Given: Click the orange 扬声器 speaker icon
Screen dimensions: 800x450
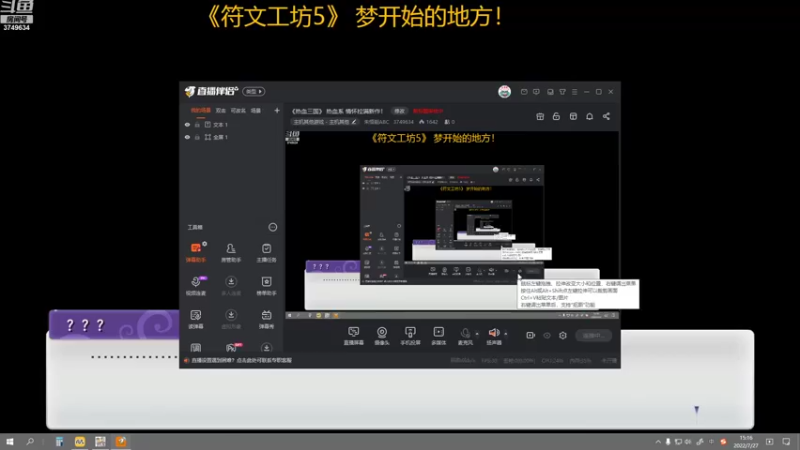Looking at the screenshot, I should 493,333.
